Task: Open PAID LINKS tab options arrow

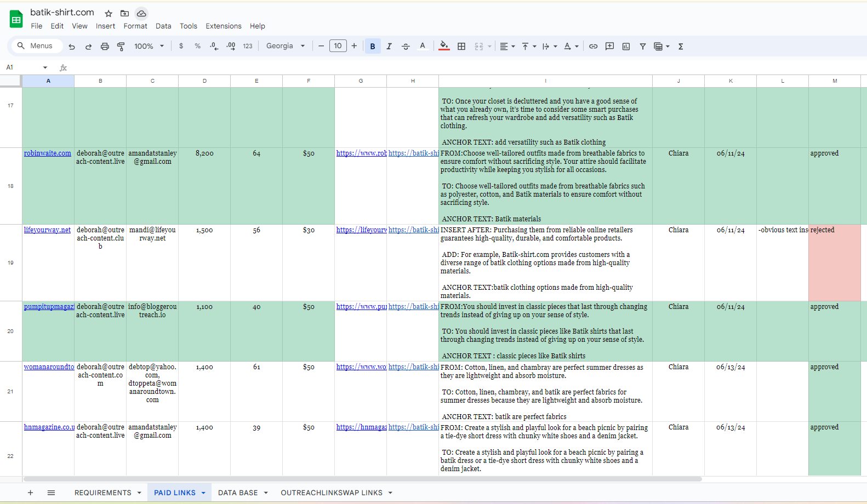Action: tap(203, 492)
